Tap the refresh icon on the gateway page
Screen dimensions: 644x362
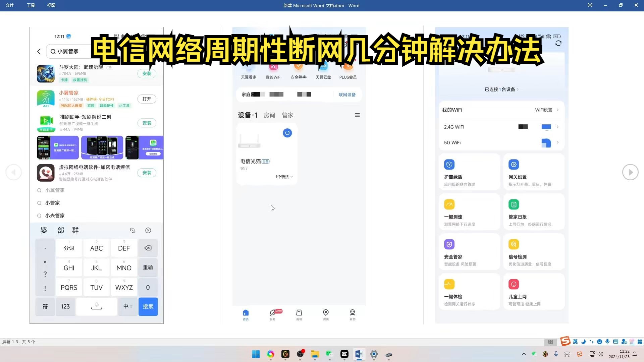pyautogui.click(x=558, y=43)
